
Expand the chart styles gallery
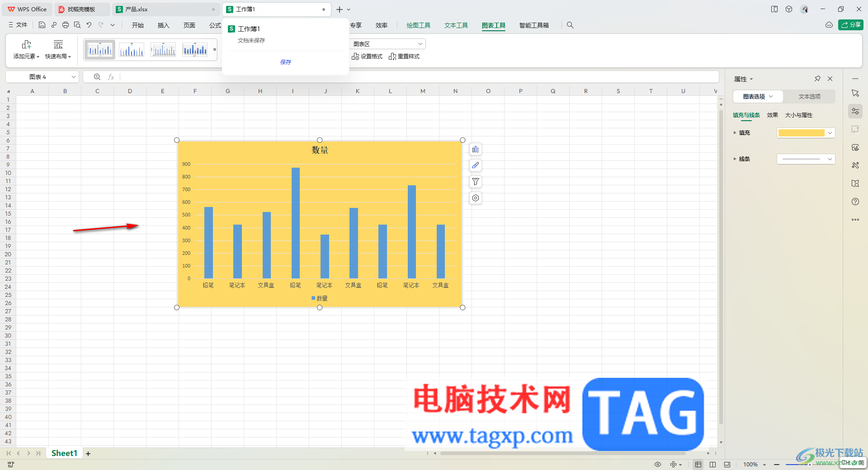pos(214,50)
